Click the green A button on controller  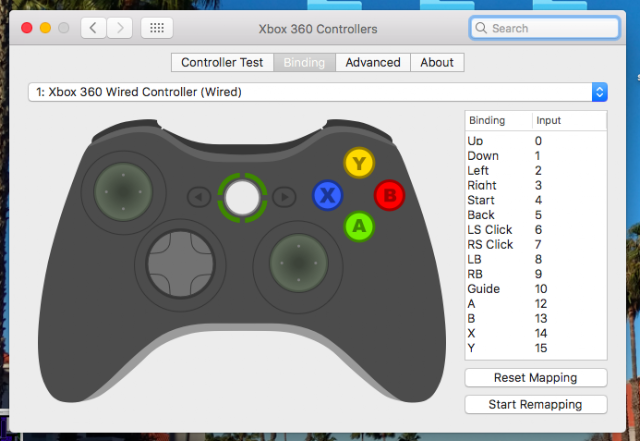(x=359, y=226)
